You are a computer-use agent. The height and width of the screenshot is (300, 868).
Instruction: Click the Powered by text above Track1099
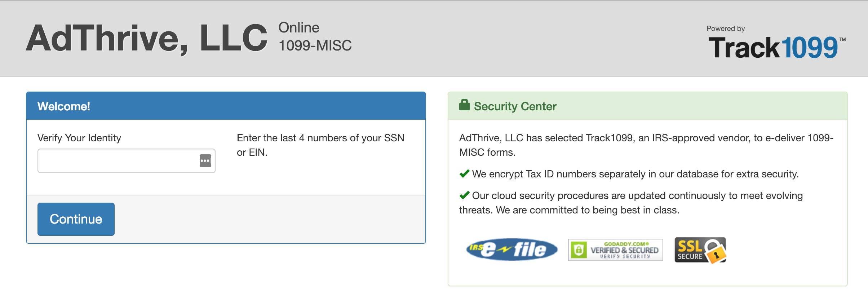(726, 28)
